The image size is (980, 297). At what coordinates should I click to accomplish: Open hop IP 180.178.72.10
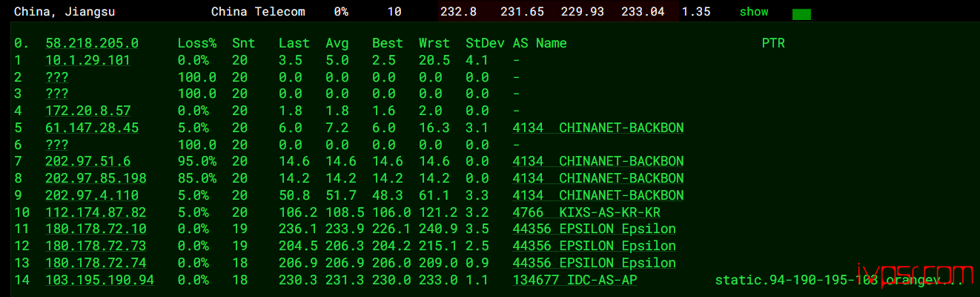tap(96, 229)
